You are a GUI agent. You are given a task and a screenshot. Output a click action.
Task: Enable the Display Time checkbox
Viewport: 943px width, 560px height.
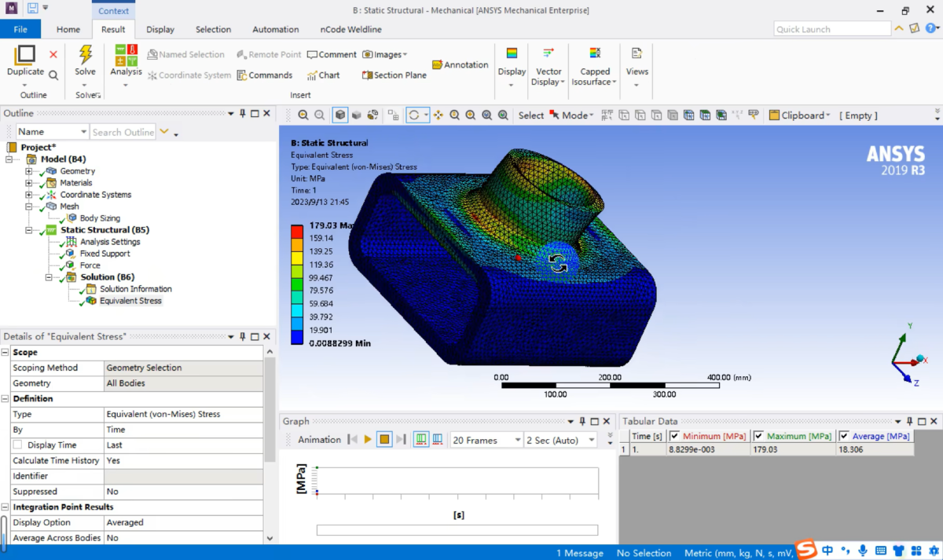[x=17, y=445]
